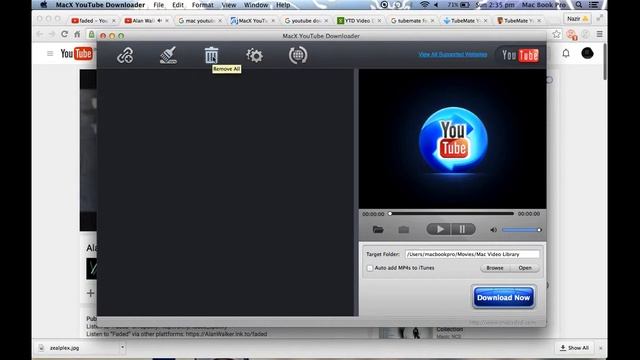
Task: Click the Nazir profile button in Chrome
Action: pos(578,19)
